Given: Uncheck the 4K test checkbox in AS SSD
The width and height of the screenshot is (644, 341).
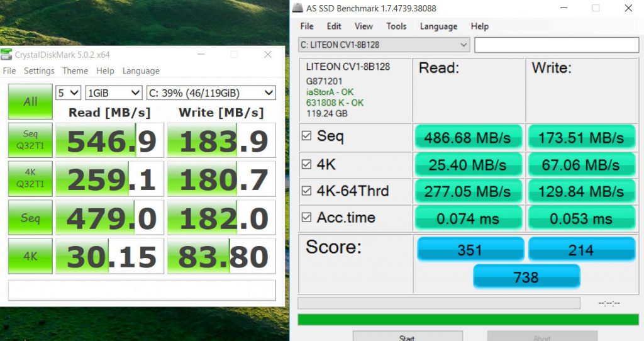Looking at the screenshot, I should tap(306, 164).
